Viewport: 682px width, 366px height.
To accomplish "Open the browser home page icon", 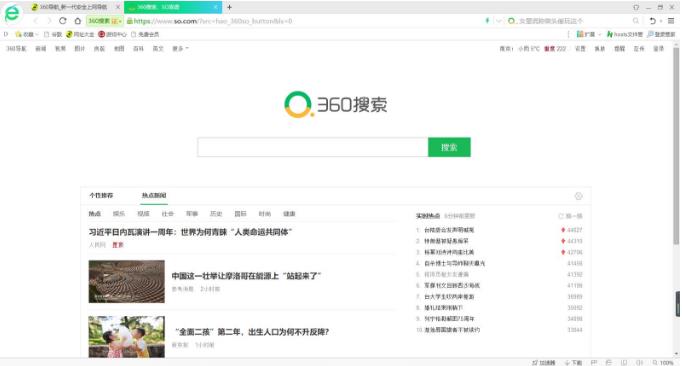I will [x=77, y=21].
